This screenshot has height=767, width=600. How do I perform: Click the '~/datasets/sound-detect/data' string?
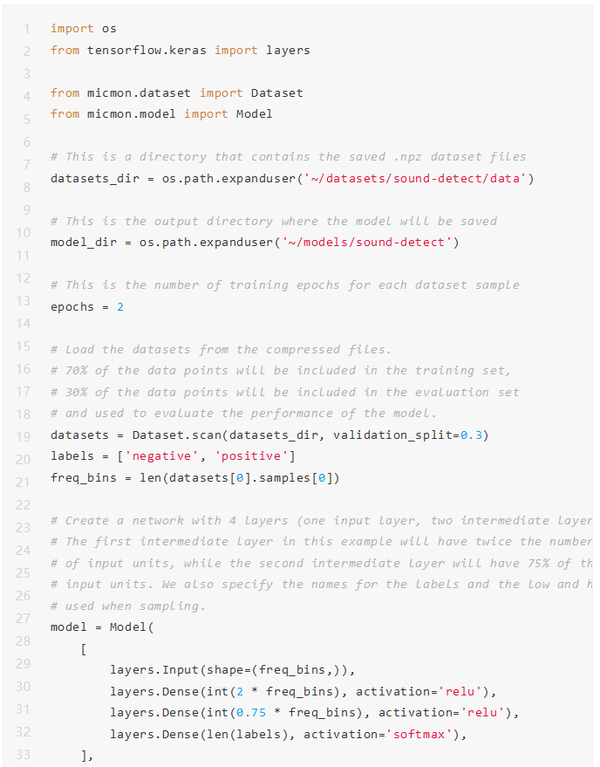(x=415, y=179)
